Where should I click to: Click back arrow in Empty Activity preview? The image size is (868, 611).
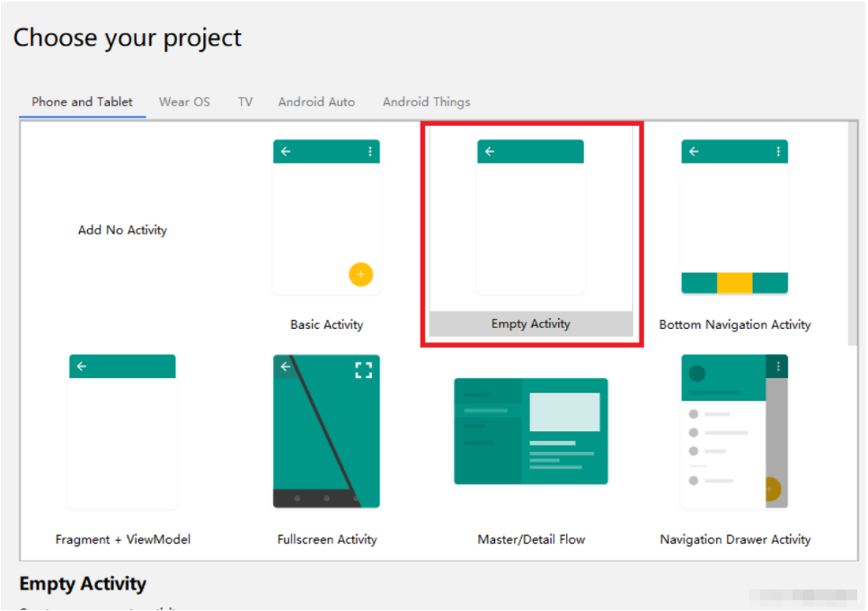pos(490,152)
